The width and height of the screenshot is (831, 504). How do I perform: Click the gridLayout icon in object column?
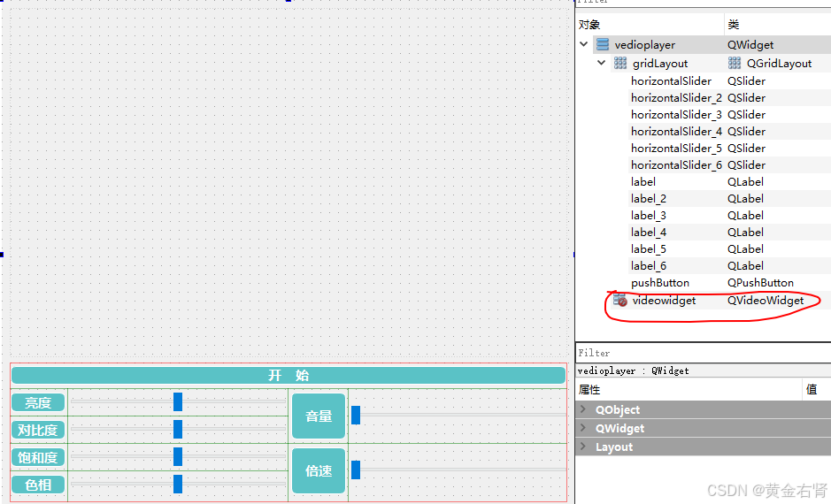pyautogui.click(x=620, y=64)
